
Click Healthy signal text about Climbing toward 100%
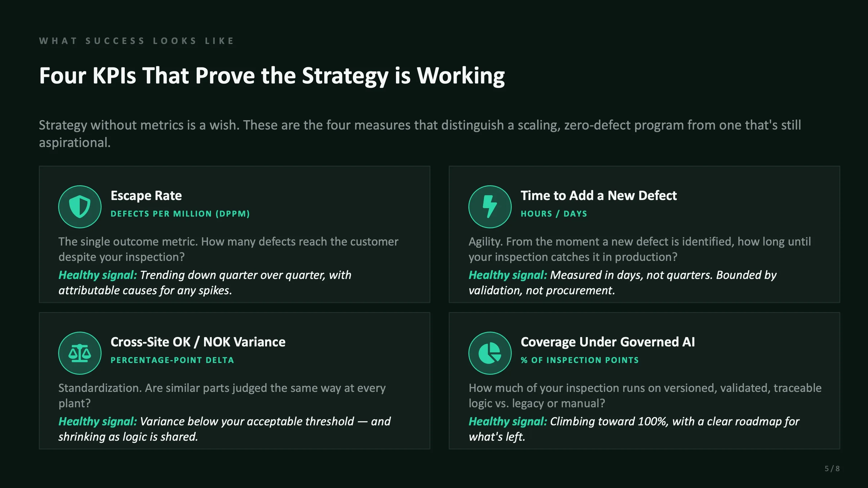[x=634, y=429]
